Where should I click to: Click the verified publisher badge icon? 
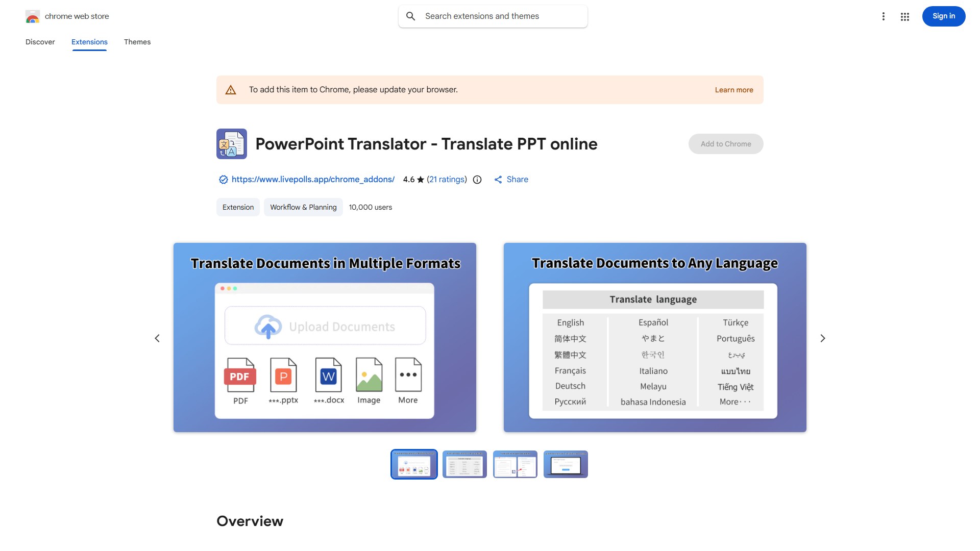[x=223, y=179]
